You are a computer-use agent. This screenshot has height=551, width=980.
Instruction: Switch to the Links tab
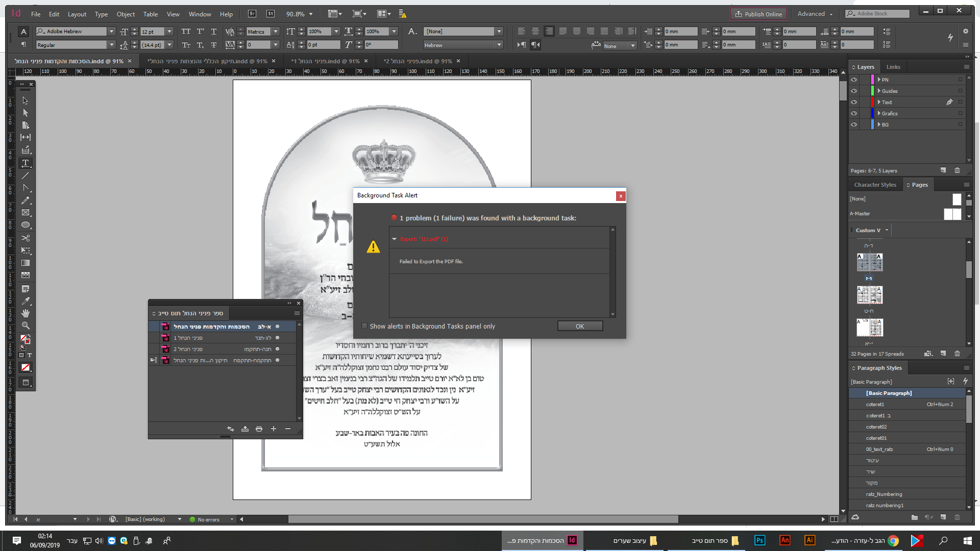tap(893, 67)
